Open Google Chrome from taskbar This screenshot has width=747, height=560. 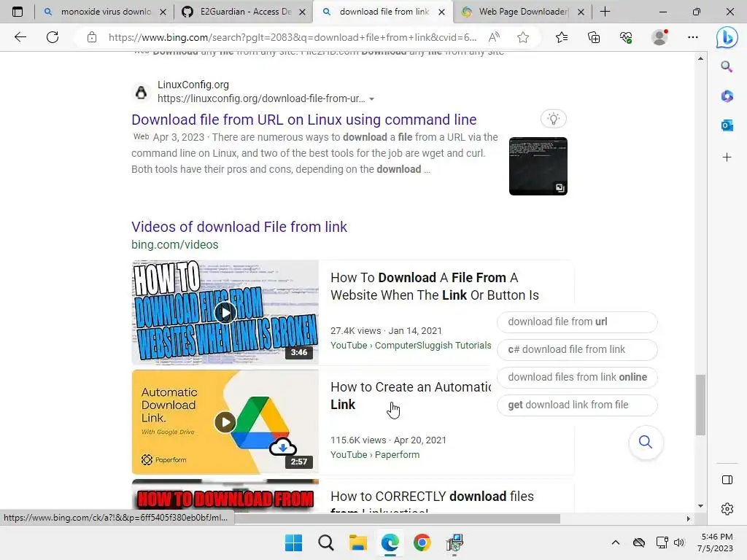(422, 542)
